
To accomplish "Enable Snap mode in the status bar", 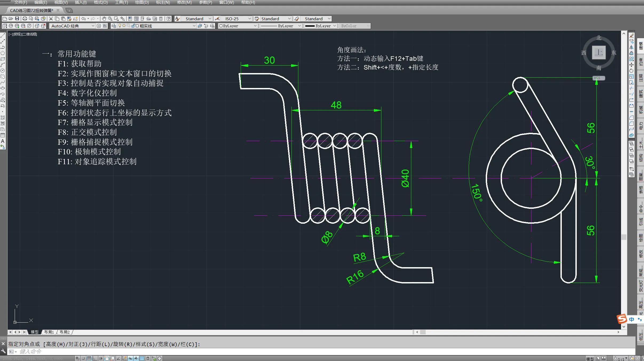I will pyautogui.click(x=83, y=358).
